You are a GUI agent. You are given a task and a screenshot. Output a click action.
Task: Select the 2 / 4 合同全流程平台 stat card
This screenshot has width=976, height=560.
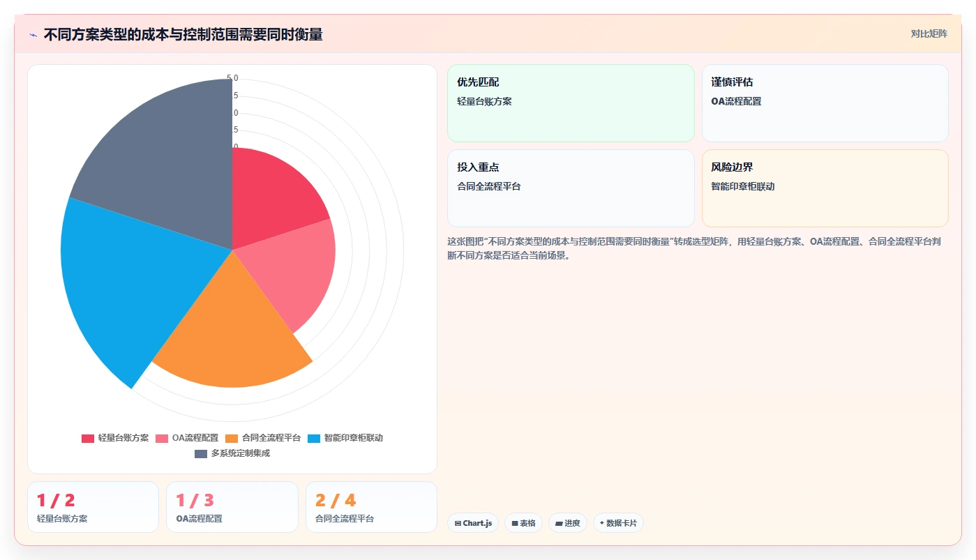pyautogui.click(x=371, y=507)
